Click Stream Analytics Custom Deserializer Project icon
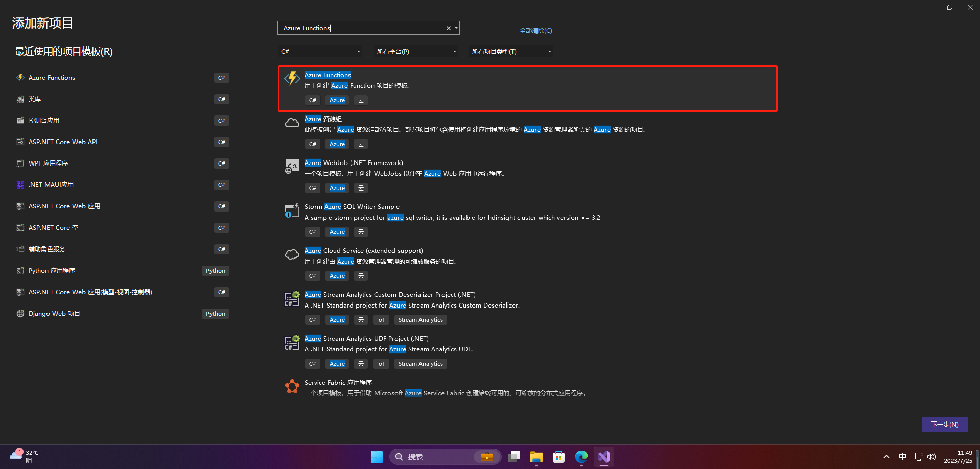980x469 pixels. click(292, 298)
